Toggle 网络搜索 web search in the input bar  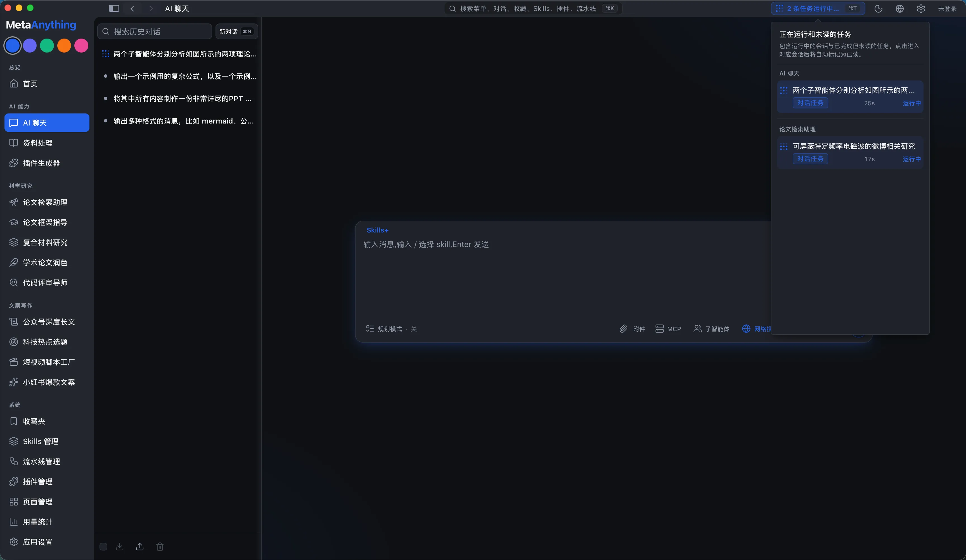pyautogui.click(x=757, y=329)
